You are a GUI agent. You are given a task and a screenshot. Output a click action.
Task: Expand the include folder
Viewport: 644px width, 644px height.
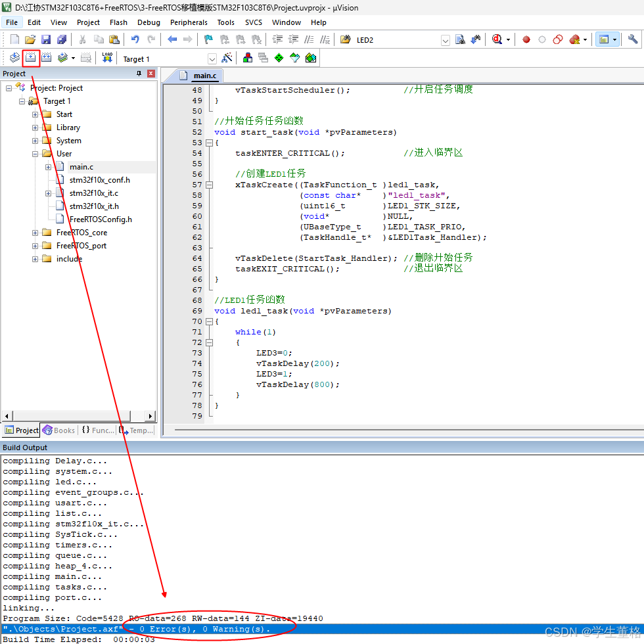pos(35,259)
